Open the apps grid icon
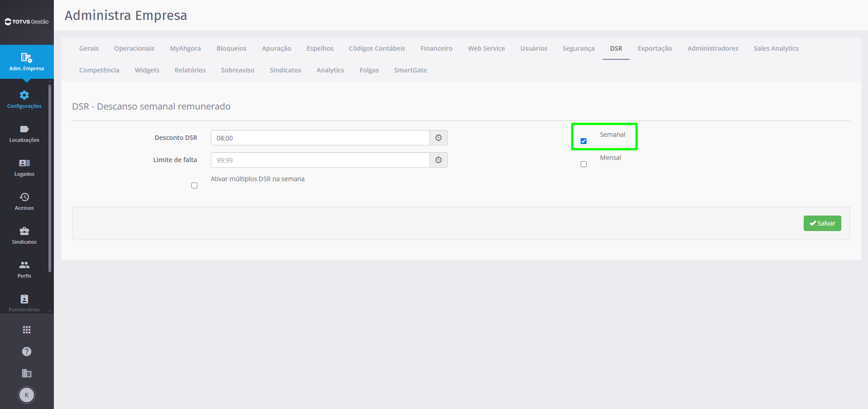This screenshot has height=409, width=868. (x=27, y=330)
